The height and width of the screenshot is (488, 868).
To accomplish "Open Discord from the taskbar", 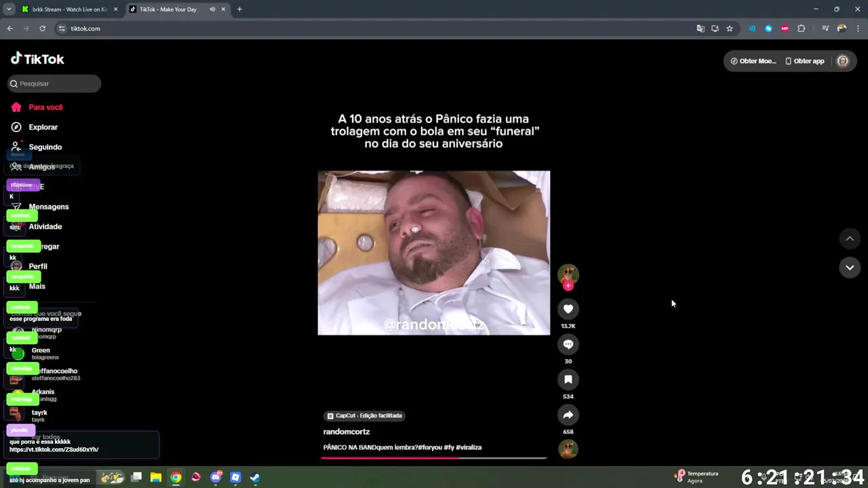I will pyautogui.click(x=216, y=477).
